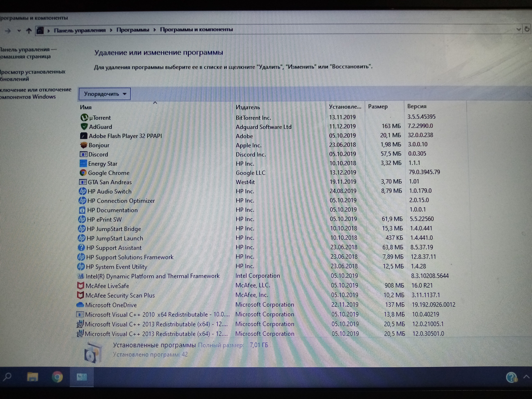Viewport: 532px width, 399px height.
Task: Click the McAfee Security Scan Plus icon
Action: 80,295
